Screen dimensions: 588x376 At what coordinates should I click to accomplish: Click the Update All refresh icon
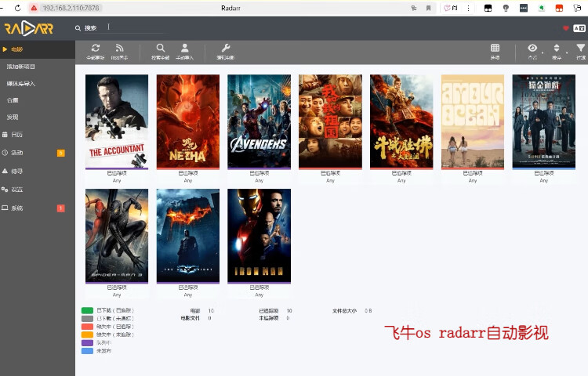pyautogui.click(x=96, y=49)
